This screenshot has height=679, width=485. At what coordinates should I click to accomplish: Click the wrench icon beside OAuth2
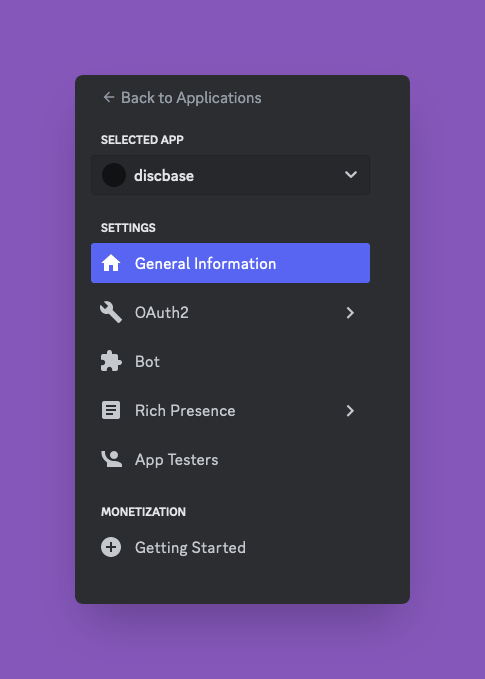(111, 312)
